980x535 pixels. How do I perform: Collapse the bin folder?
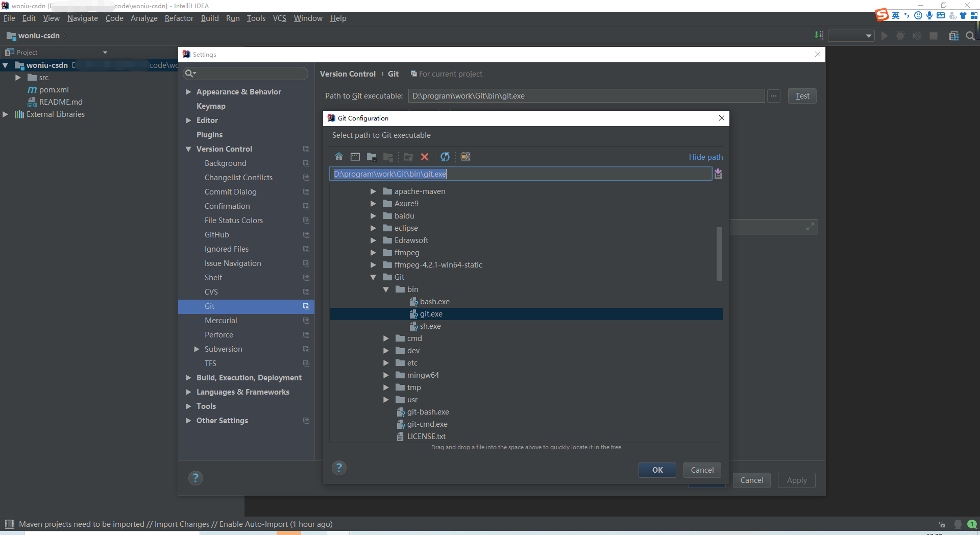(386, 289)
